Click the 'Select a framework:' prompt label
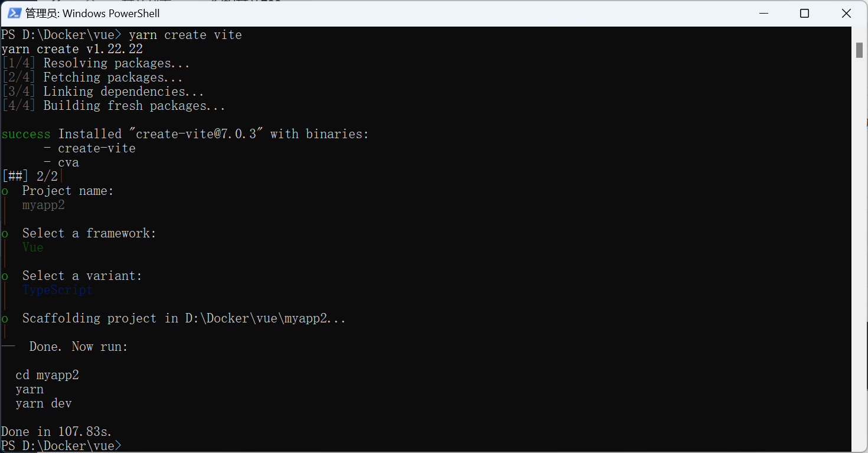 pos(89,233)
